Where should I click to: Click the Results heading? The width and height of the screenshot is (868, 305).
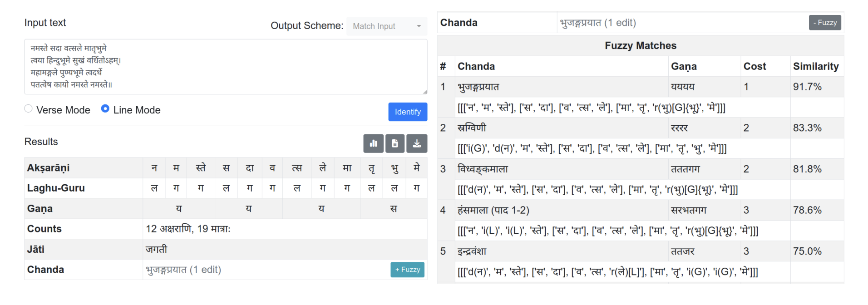point(41,142)
